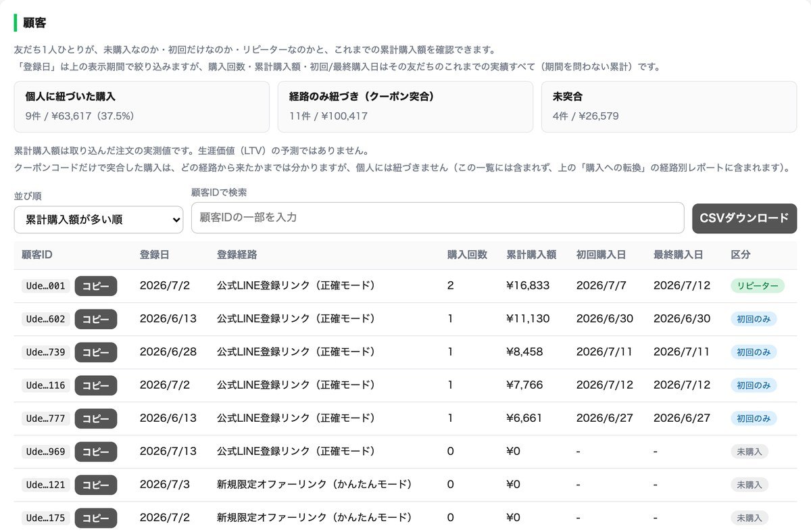The width and height of the screenshot is (811, 532).
Task: Open the 並び順 sort dropdown
Action: pyautogui.click(x=99, y=219)
